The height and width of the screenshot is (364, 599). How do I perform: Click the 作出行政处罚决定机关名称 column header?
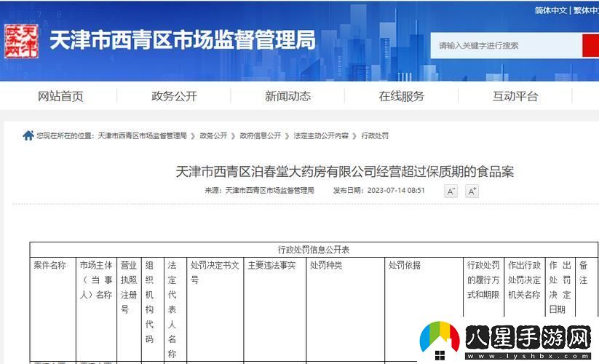pyautogui.click(x=524, y=280)
